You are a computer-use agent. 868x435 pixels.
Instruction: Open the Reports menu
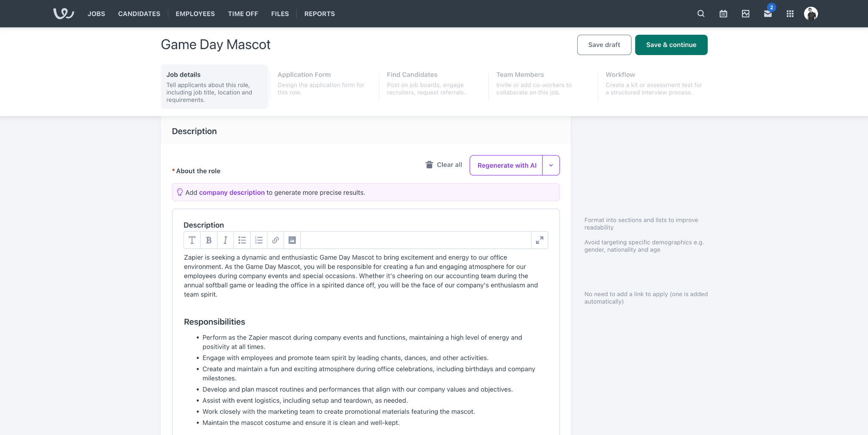pyautogui.click(x=320, y=14)
